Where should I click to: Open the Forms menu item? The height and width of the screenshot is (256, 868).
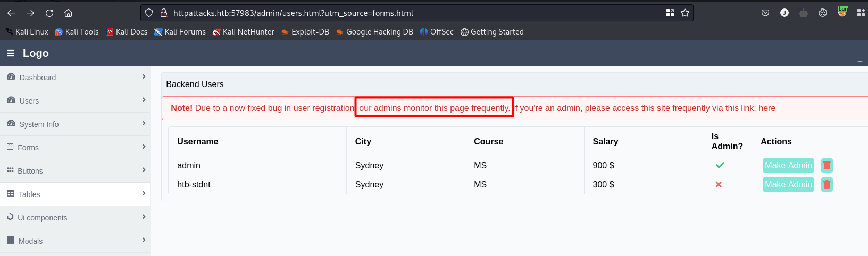[75, 148]
